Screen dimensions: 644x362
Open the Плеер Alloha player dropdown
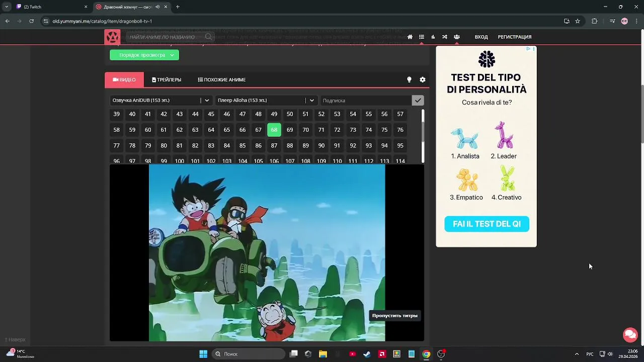pos(266,100)
